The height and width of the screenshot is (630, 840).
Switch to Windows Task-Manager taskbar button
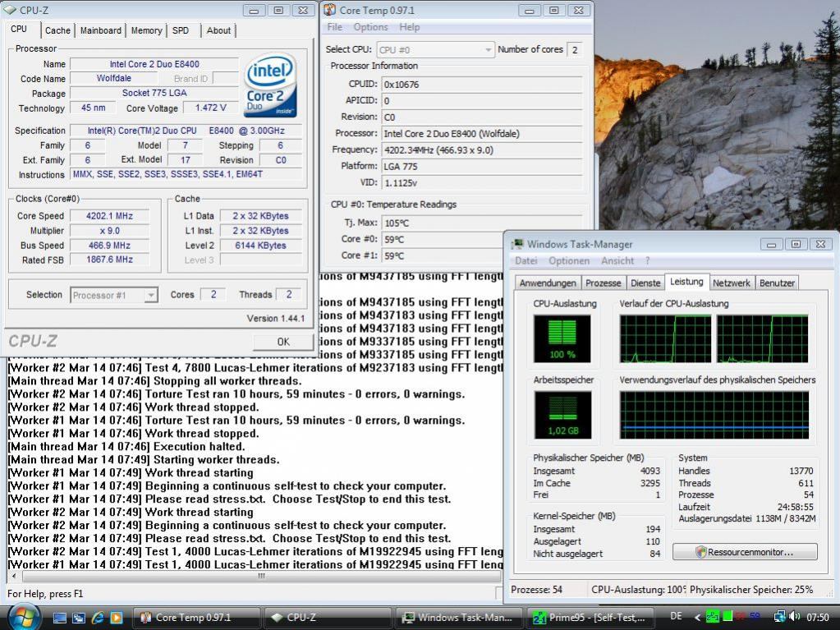click(x=458, y=618)
